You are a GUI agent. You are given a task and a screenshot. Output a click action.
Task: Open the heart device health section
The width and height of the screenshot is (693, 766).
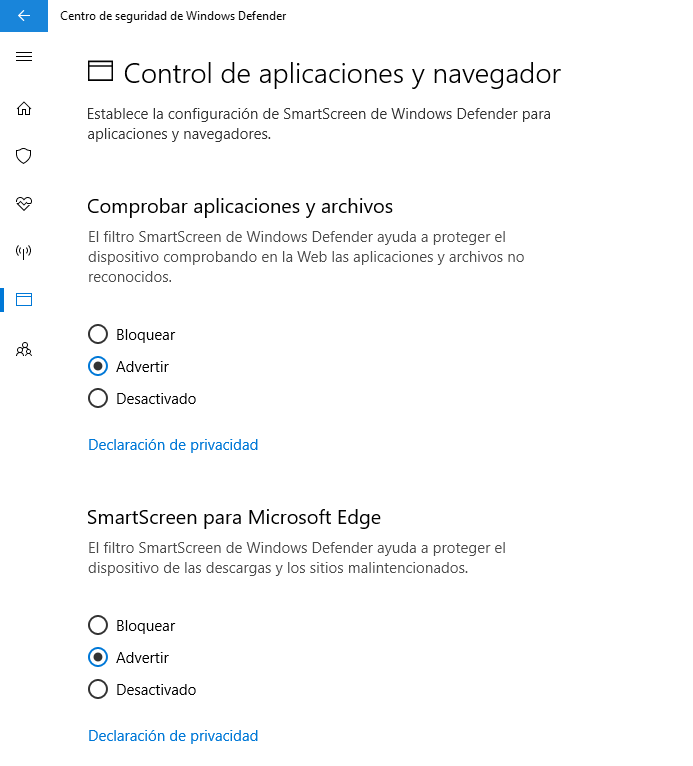pyautogui.click(x=24, y=203)
